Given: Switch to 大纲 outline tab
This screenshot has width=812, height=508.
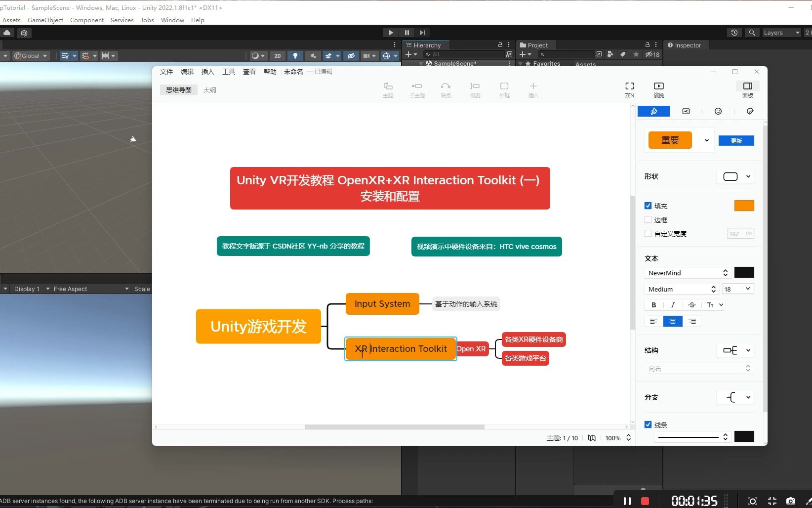Looking at the screenshot, I should click(x=210, y=90).
